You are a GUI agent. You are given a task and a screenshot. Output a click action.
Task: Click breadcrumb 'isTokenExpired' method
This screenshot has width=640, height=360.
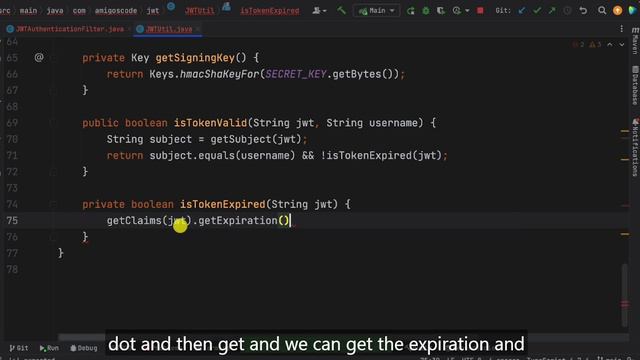pos(269,11)
